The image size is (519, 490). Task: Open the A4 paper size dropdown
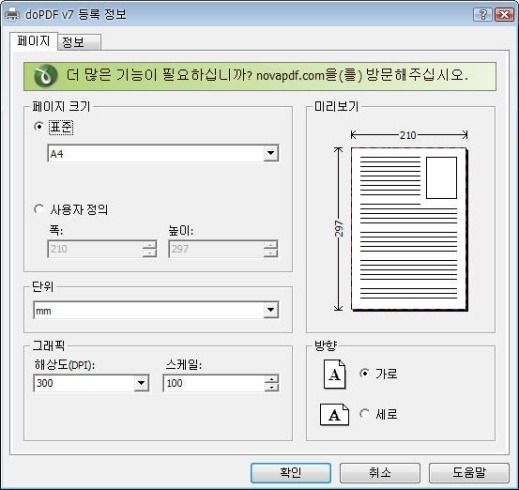[271, 153]
